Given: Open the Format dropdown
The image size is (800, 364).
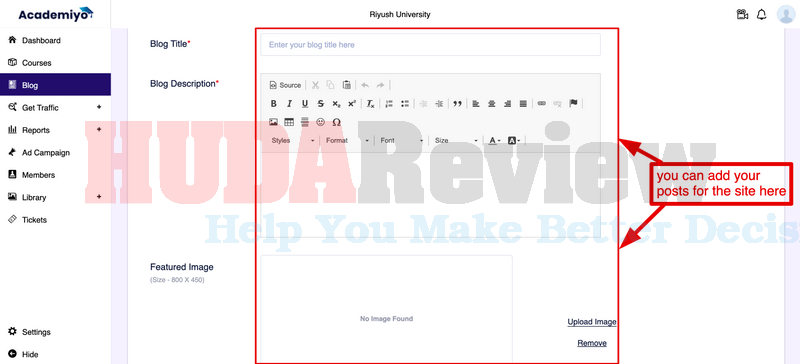Looking at the screenshot, I should pyautogui.click(x=347, y=140).
